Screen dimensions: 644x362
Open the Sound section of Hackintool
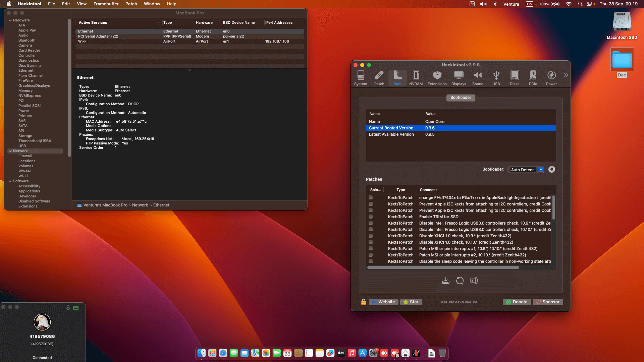[478, 77]
